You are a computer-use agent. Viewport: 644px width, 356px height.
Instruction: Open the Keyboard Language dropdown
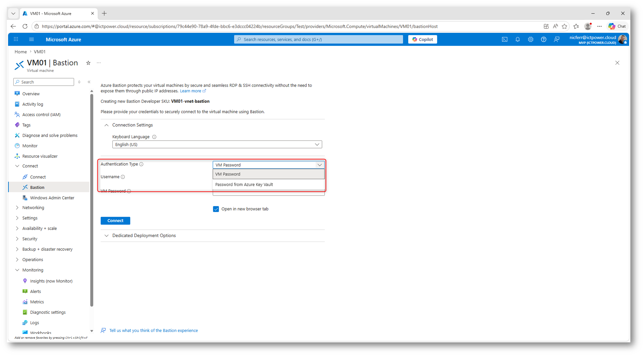[217, 145]
